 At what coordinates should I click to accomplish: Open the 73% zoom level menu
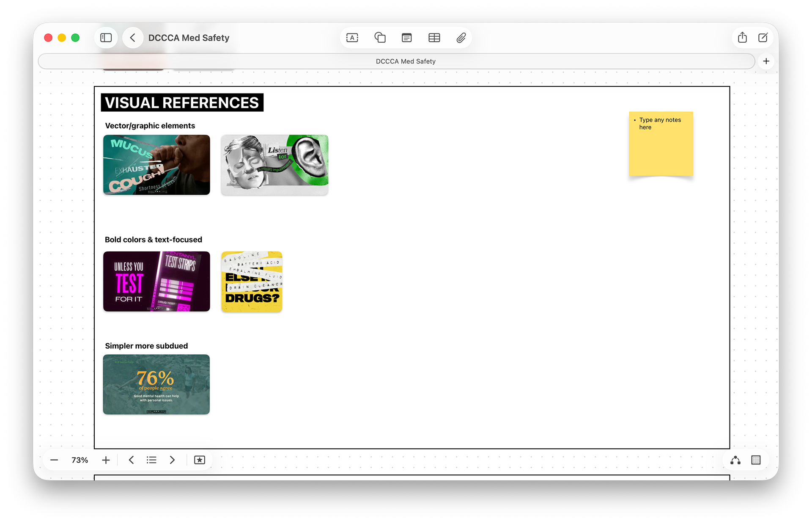tap(80, 460)
